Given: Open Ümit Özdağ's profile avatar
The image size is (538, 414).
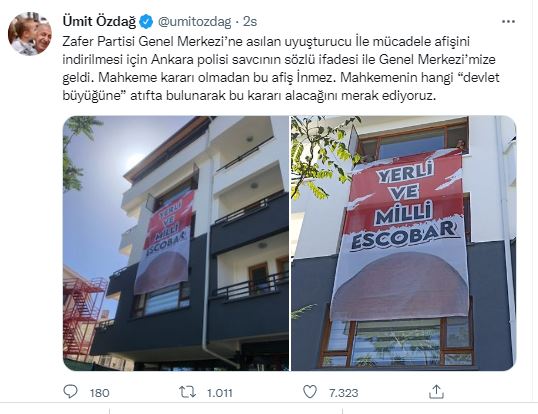Looking at the screenshot, I should click(30, 34).
